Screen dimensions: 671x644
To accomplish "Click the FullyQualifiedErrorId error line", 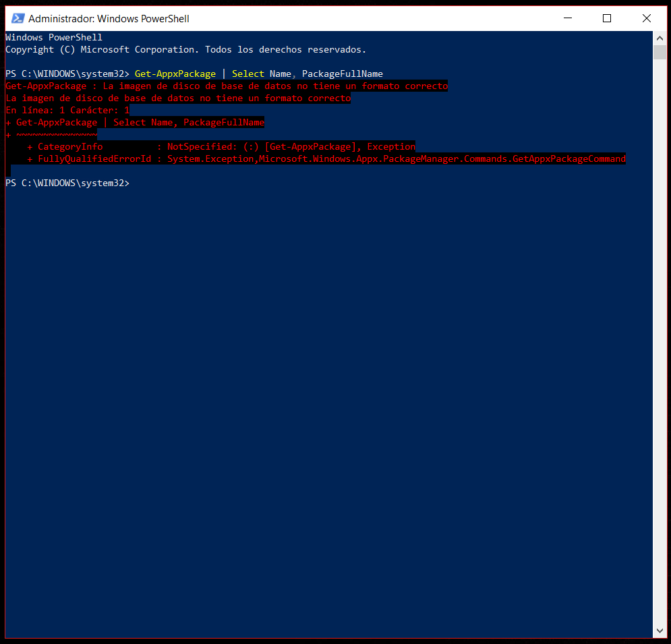I will (x=326, y=158).
